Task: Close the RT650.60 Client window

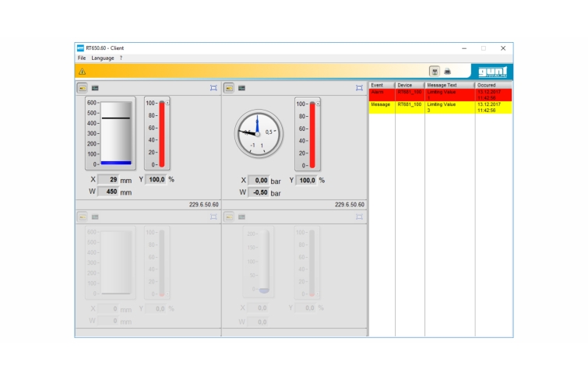Action: click(503, 48)
